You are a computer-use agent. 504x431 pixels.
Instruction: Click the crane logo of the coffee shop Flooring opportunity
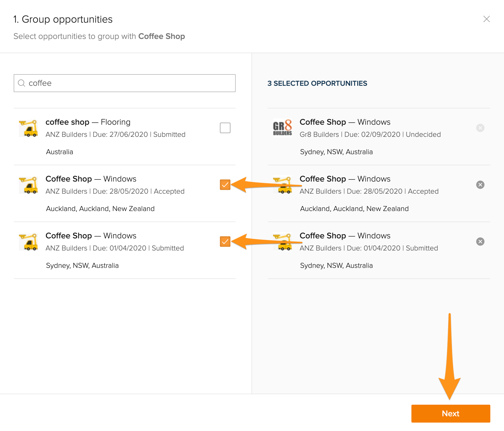[x=28, y=128]
